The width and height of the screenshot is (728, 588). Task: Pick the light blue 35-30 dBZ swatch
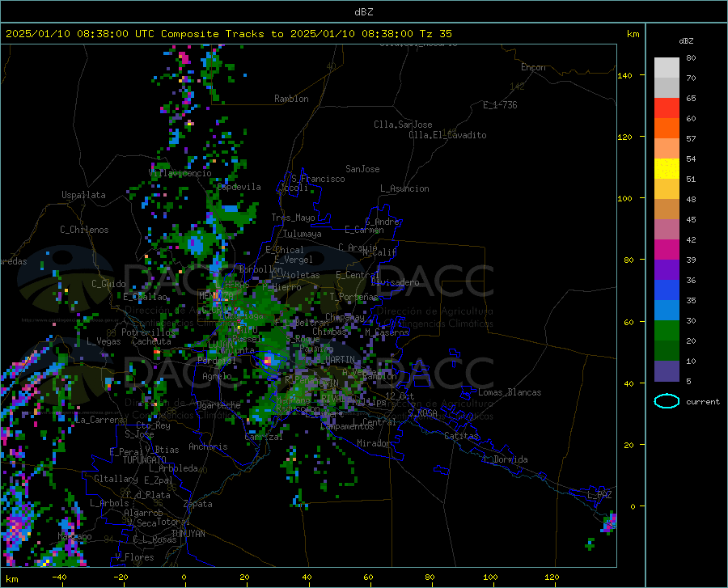click(667, 311)
